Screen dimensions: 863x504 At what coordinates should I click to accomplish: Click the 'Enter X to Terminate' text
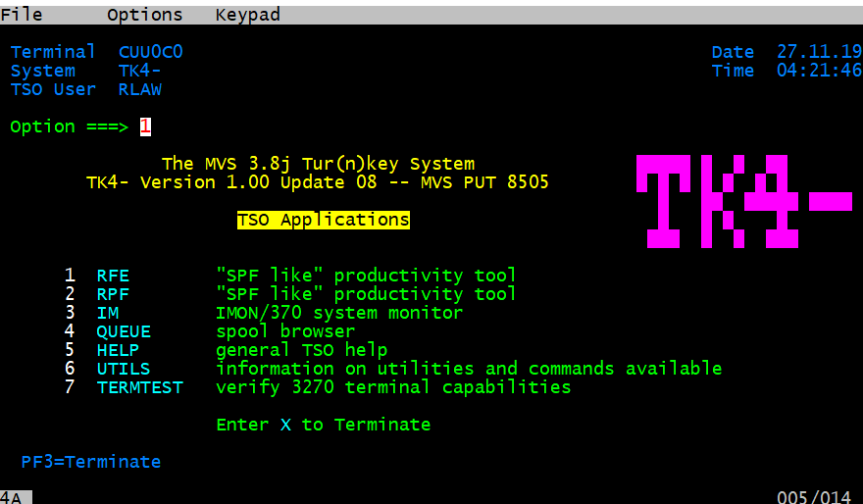[x=324, y=425]
